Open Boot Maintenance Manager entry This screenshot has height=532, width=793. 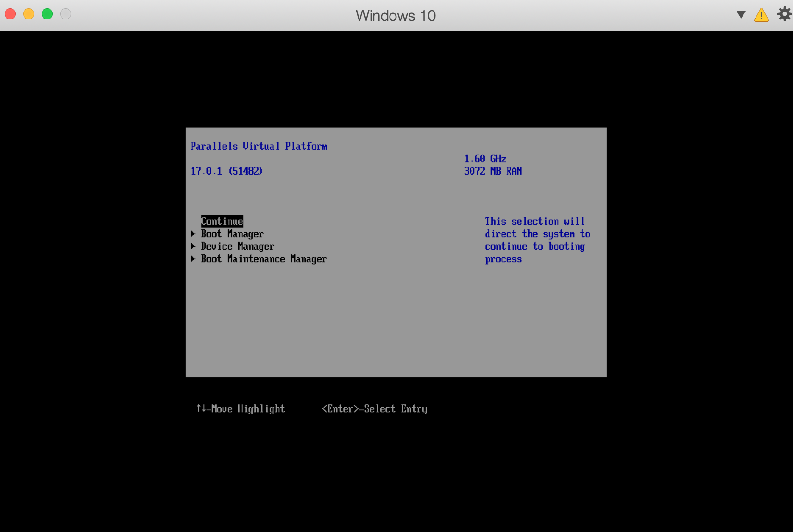(264, 259)
